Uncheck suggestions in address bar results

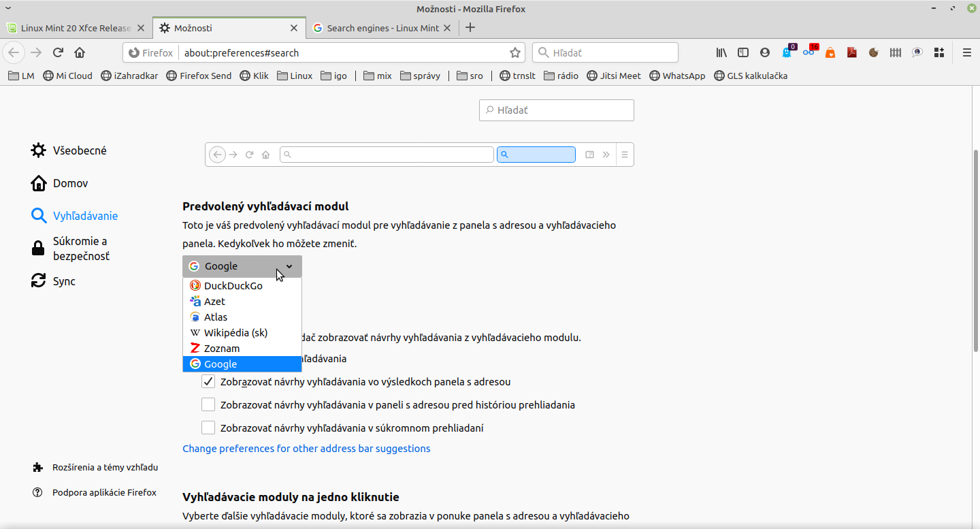point(208,382)
